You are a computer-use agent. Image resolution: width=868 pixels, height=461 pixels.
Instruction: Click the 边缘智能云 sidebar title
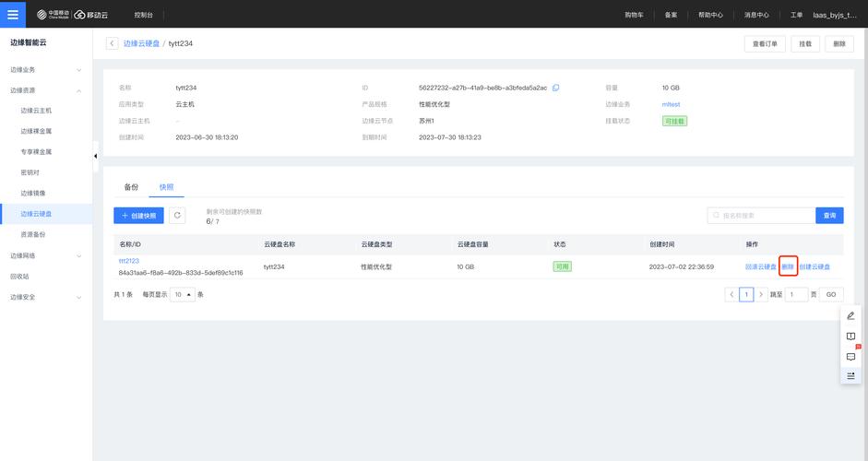29,42
